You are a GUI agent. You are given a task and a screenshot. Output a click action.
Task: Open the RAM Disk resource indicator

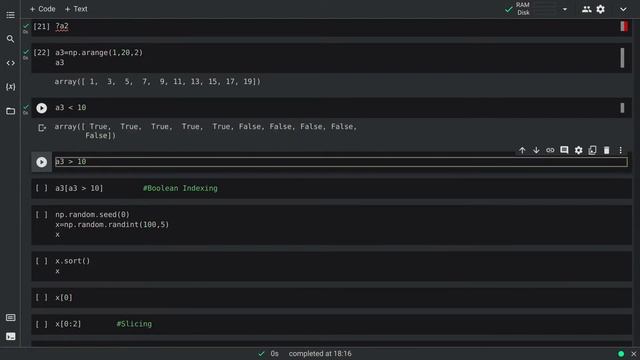[531, 9]
